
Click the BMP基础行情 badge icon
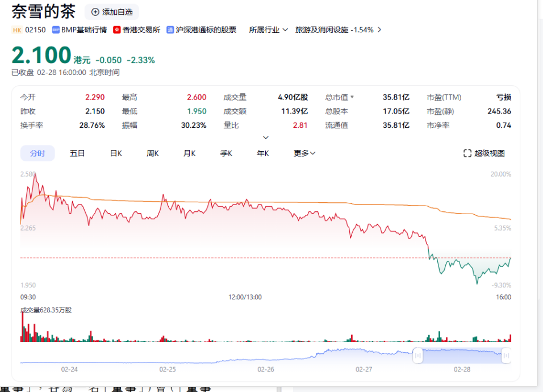tap(56, 30)
